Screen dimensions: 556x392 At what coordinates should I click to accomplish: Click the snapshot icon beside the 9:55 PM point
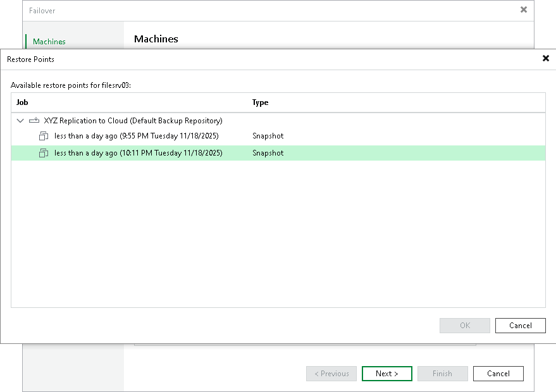pos(43,136)
